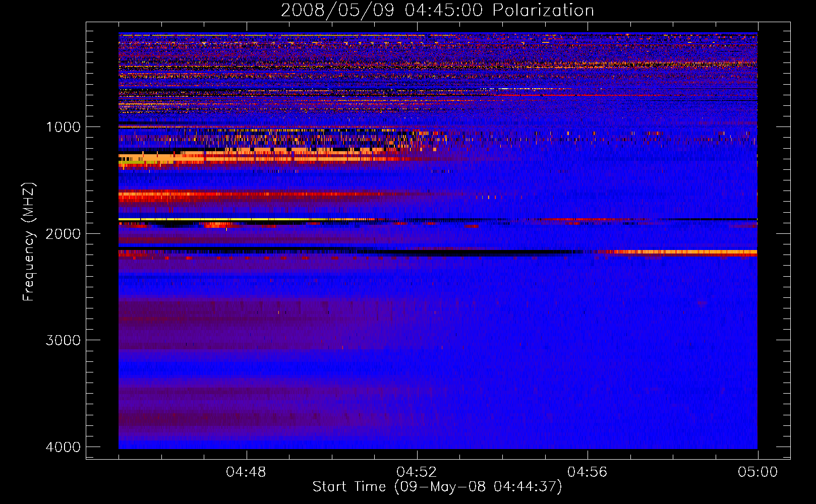Click the 04:56 time tick label
This screenshot has width=816, height=504.
point(588,472)
